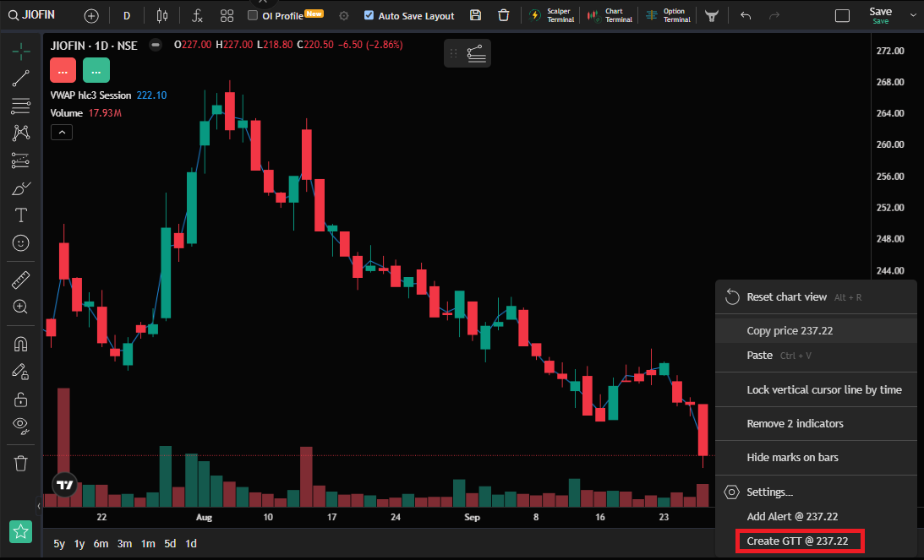
Task: Select Remove 2 indicators
Action: (816, 423)
